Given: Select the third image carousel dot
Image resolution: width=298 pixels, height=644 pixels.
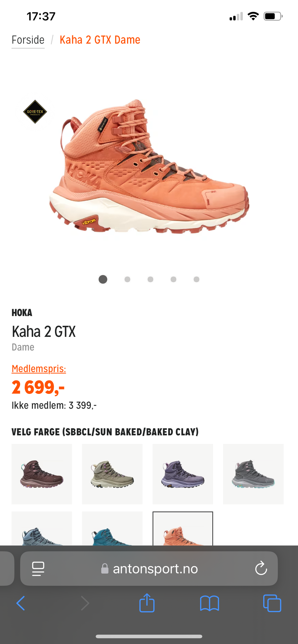Looking at the screenshot, I should (x=150, y=279).
